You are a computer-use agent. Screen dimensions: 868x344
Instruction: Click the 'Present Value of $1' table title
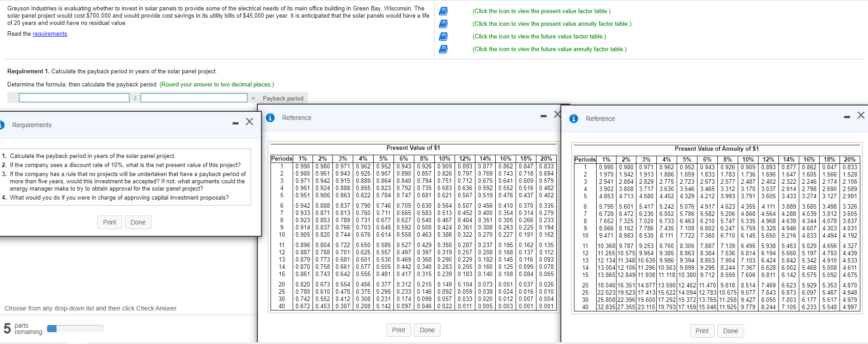[413, 148]
